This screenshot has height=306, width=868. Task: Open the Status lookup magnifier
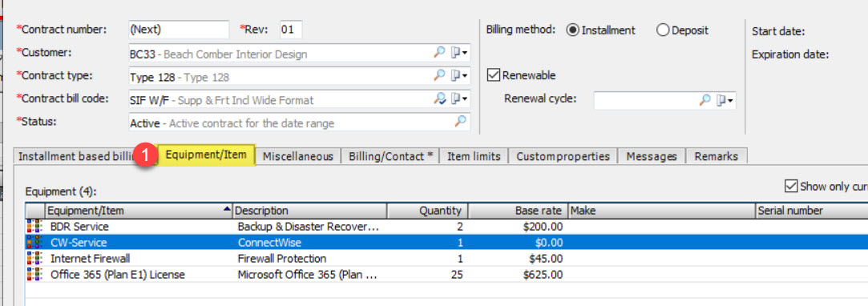(461, 121)
